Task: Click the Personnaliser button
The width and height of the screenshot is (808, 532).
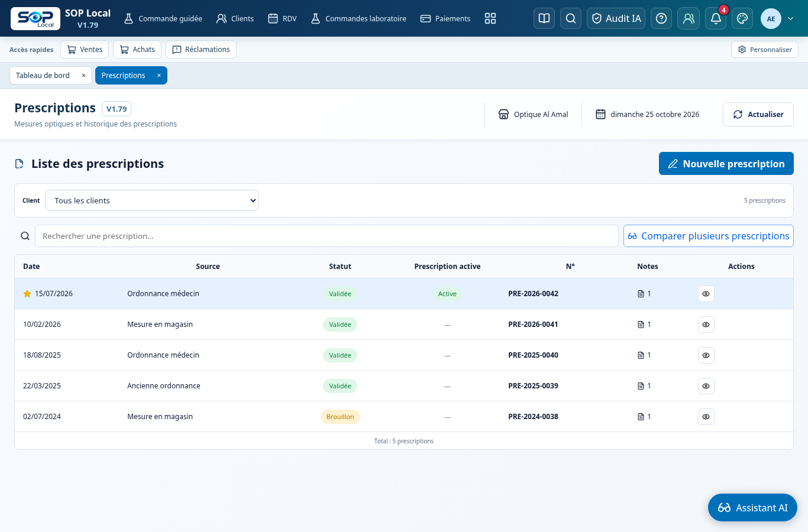Action: [x=765, y=50]
